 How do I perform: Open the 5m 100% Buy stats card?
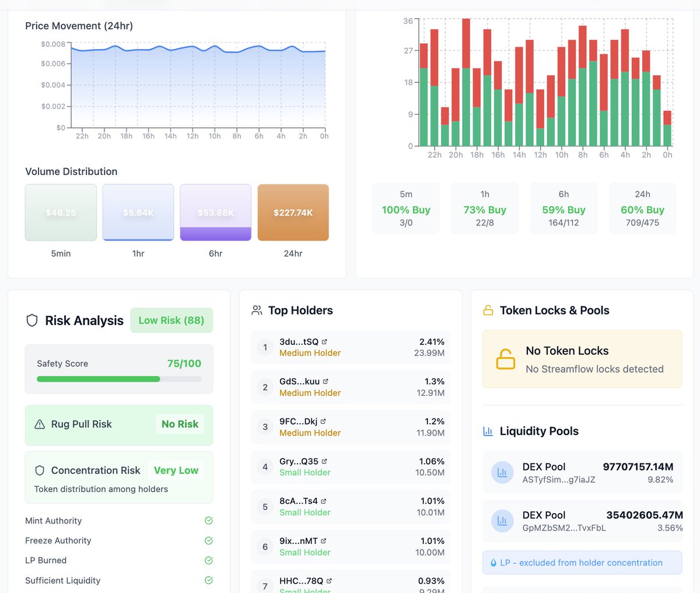click(406, 208)
